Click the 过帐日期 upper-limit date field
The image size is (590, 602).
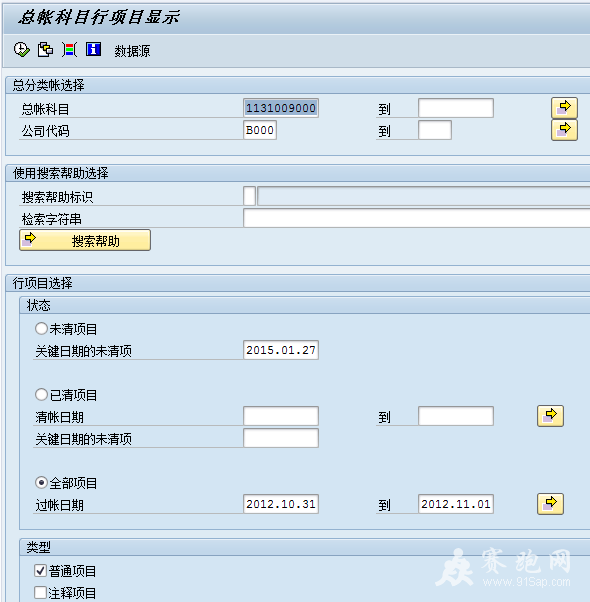point(456,504)
